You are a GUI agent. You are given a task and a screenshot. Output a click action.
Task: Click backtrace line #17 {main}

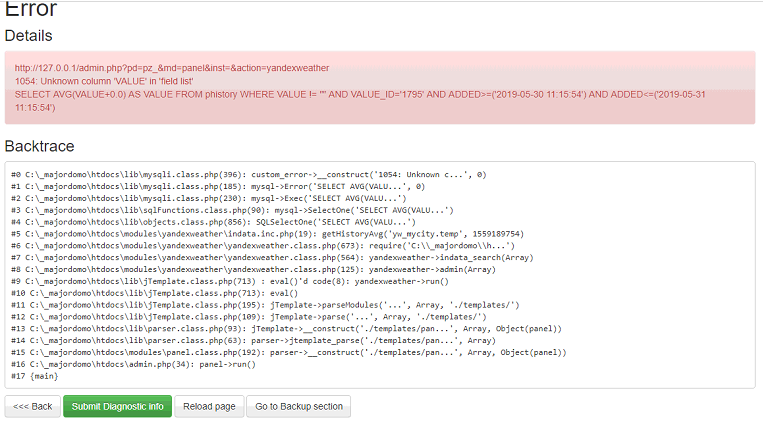tap(35, 376)
